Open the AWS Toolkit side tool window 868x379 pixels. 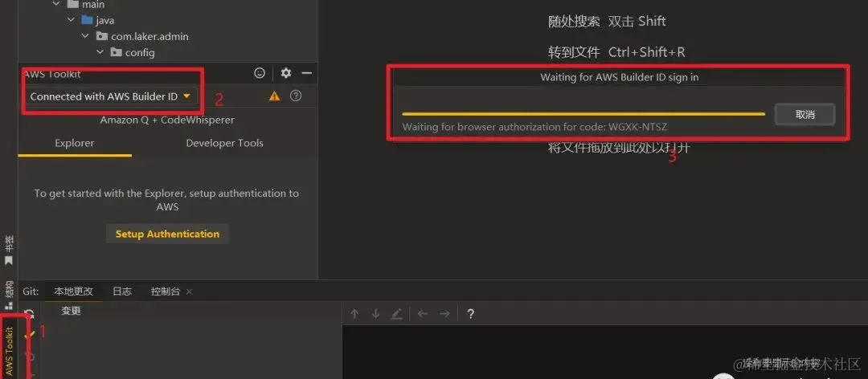[x=9, y=350]
